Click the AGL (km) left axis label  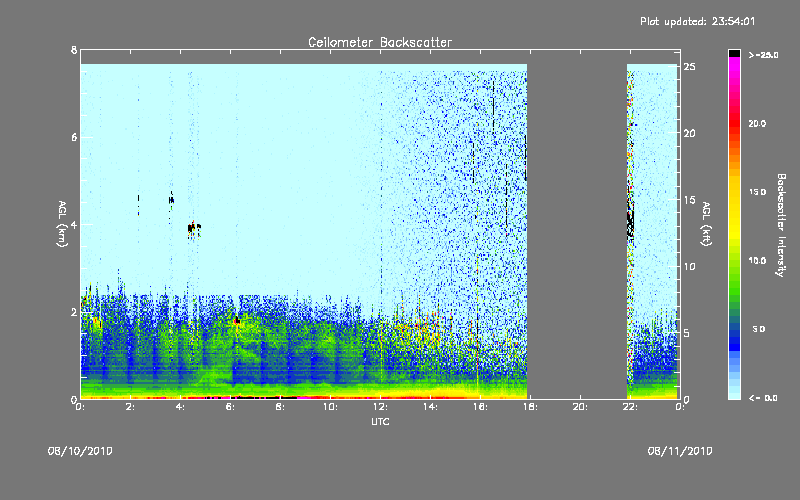pos(62,224)
